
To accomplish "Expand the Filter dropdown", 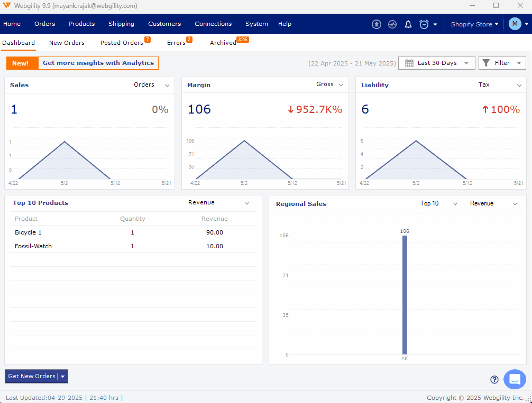I will point(502,63).
